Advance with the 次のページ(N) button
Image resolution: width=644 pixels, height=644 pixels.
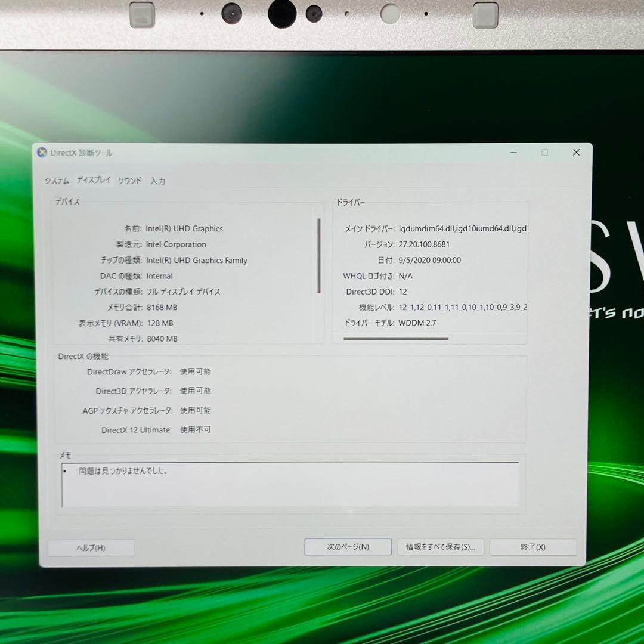click(x=348, y=546)
